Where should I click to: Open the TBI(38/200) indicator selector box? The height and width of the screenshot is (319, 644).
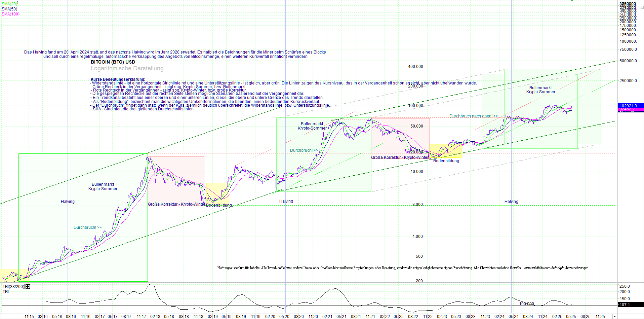[x=13, y=286]
